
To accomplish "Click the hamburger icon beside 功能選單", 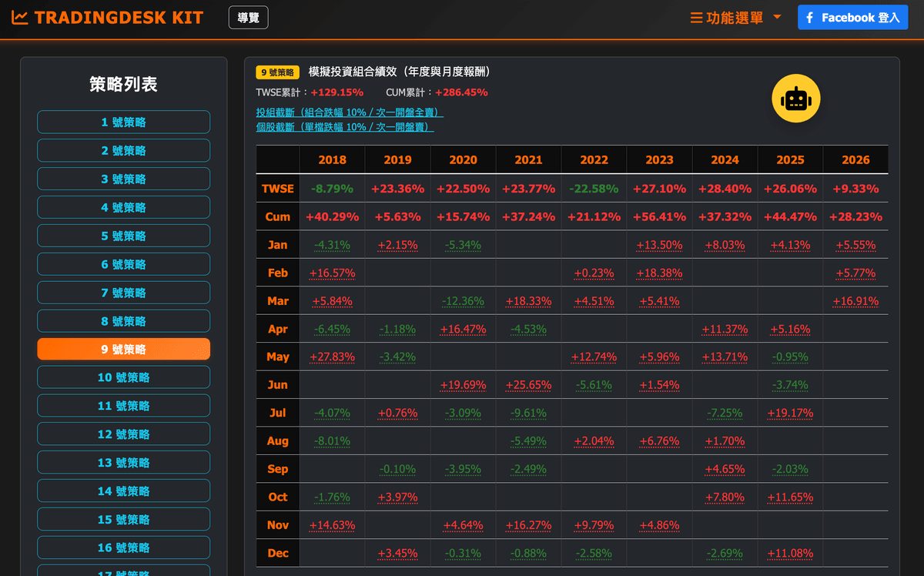I will pyautogui.click(x=696, y=18).
